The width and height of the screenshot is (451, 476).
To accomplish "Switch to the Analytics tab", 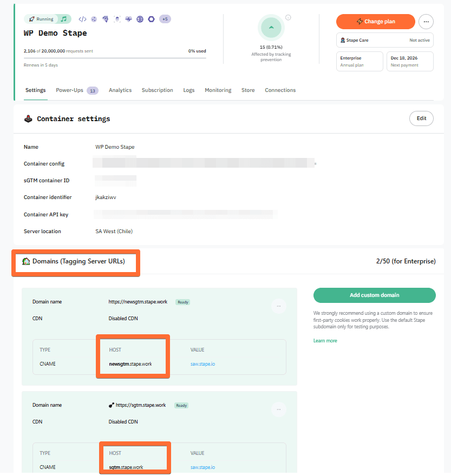I will pos(120,90).
